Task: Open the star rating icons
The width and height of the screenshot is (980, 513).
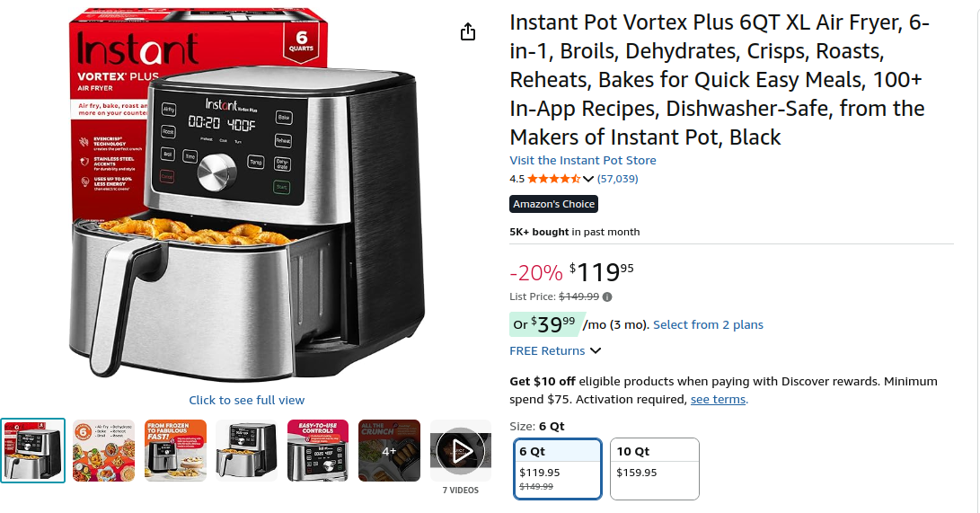Action: [x=553, y=179]
